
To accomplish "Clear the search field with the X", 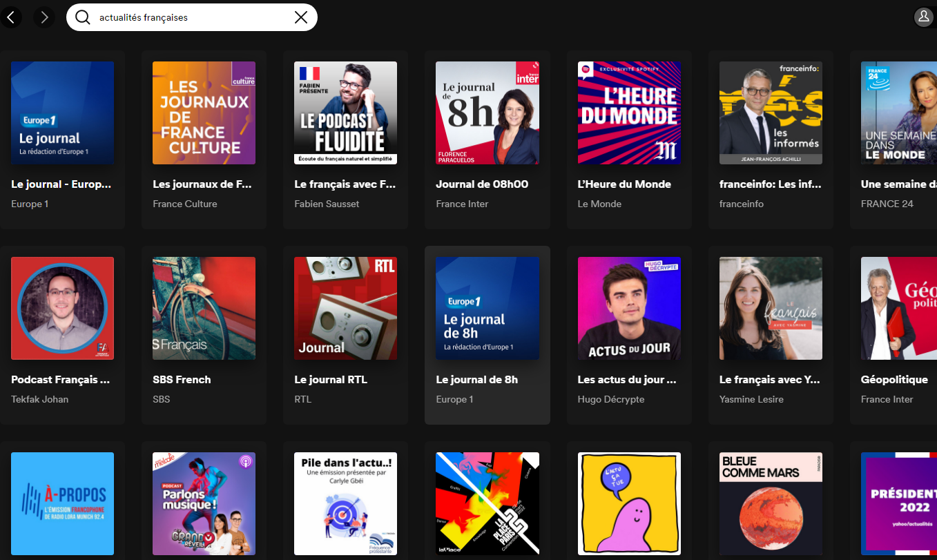I will (301, 17).
